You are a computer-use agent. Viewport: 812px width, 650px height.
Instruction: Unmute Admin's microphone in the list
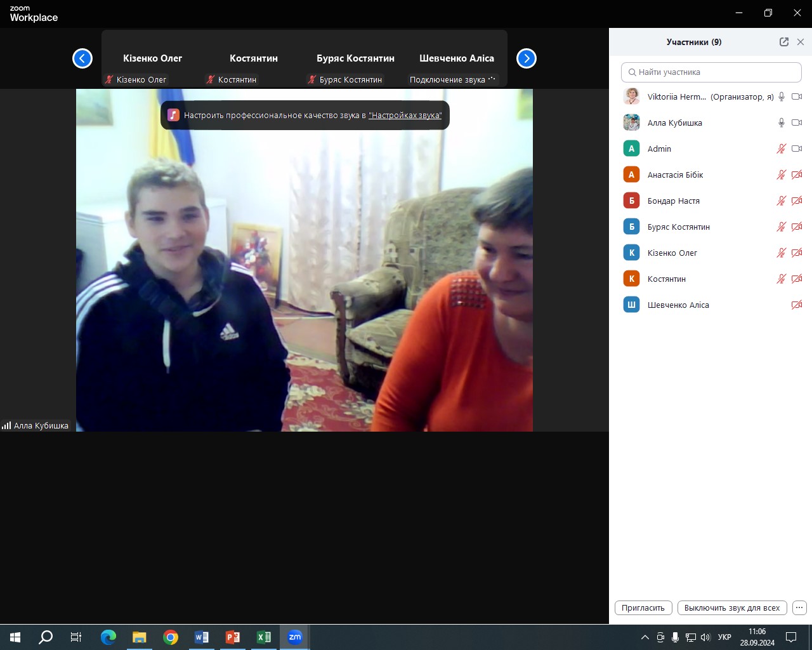pos(782,149)
